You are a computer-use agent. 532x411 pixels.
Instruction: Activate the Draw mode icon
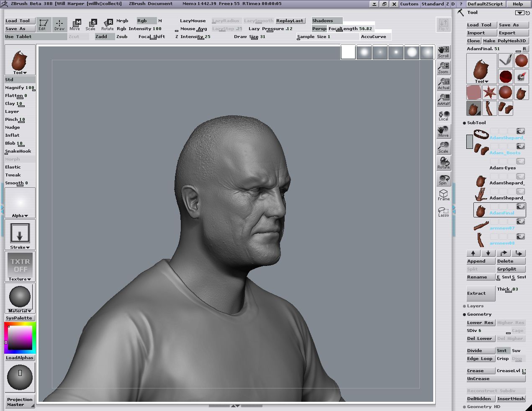pyautogui.click(x=59, y=24)
